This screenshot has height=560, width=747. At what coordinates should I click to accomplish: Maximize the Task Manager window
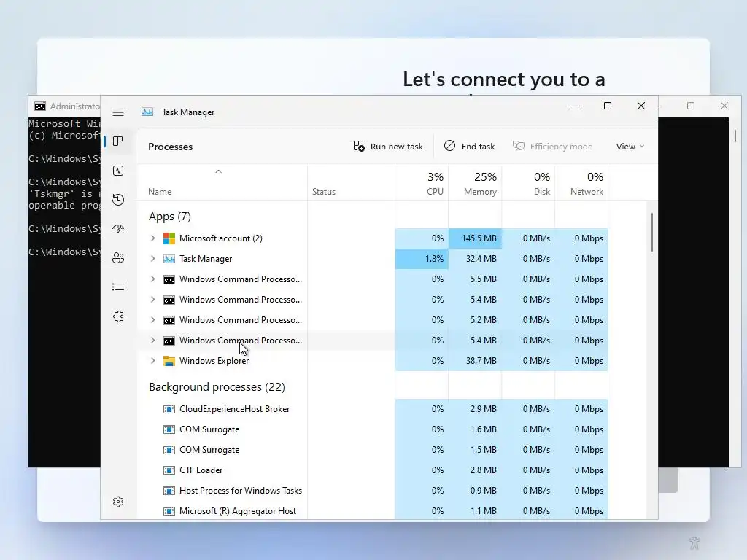coord(608,106)
